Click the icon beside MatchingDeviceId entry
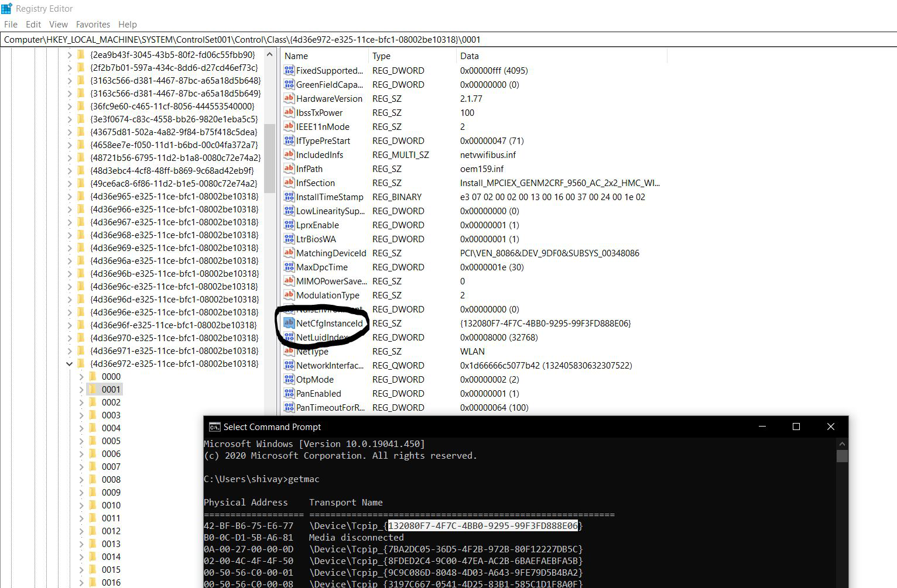This screenshot has width=897, height=588. [x=289, y=253]
